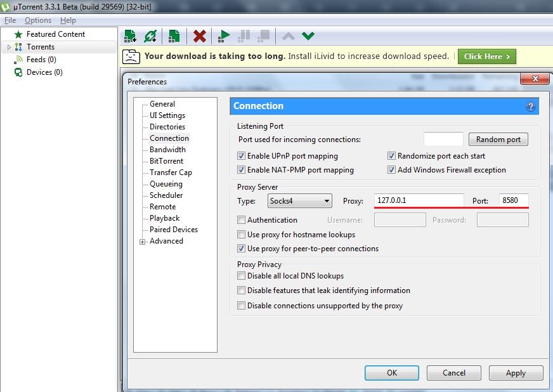Open the proxy Type Socks4 dropdown
553x392 pixels.
pos(299,201)
